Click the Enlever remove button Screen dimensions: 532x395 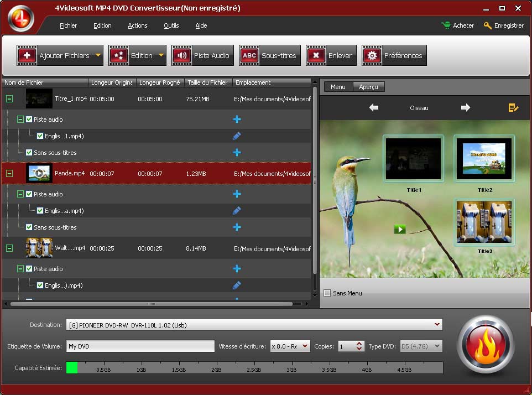tap(331, 55)
